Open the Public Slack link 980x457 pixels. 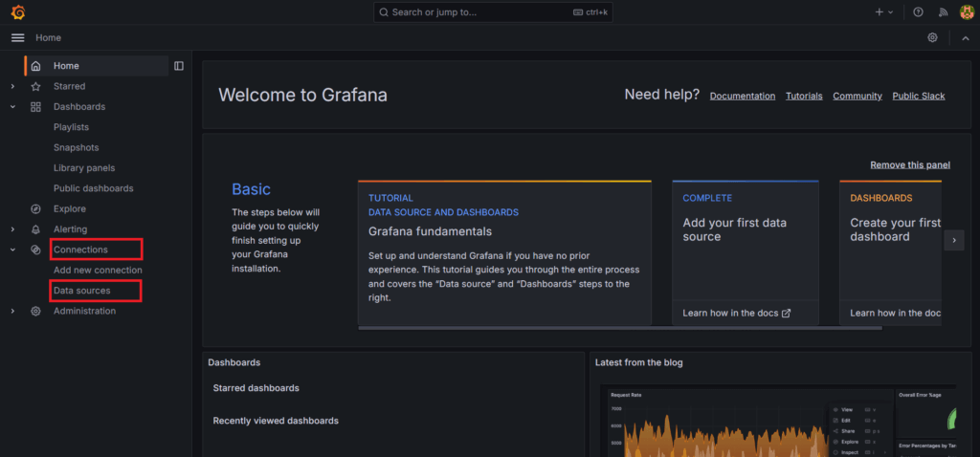[919, 97]
